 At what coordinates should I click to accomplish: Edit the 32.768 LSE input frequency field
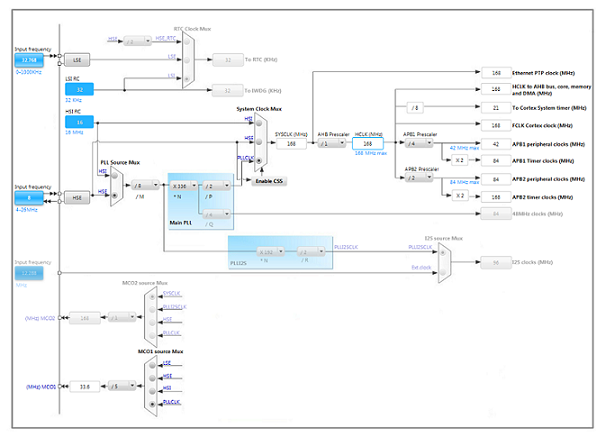click(x=29, y=60)
